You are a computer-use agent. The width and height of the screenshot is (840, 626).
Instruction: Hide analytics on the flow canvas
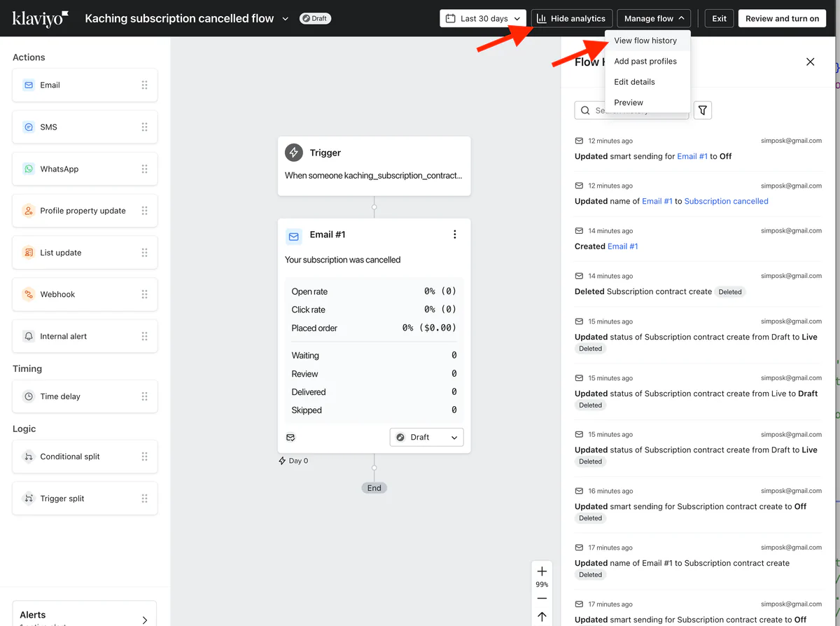pos(572,18)
